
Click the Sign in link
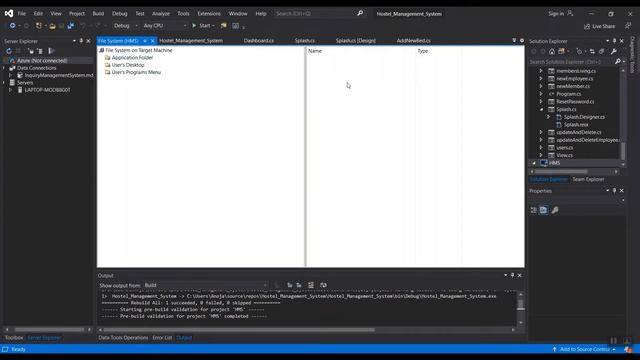(x=556, y=13)
